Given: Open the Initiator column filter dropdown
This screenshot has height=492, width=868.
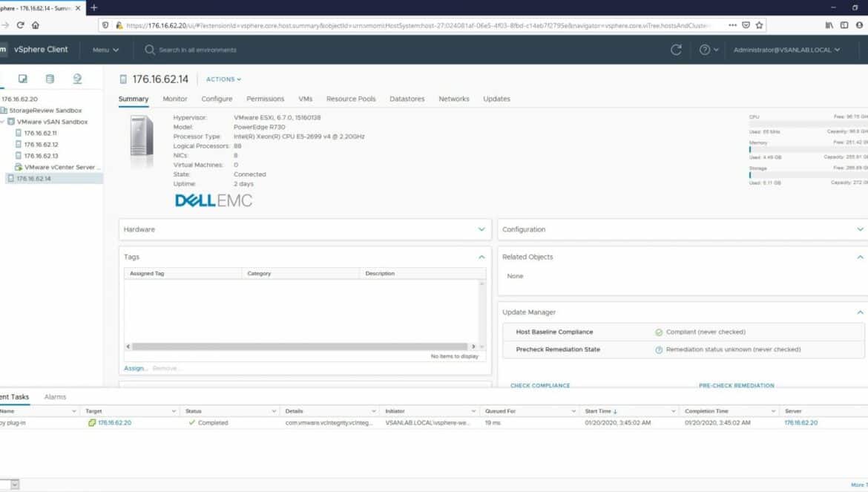Looking at the screenshot, I should [x=473, y=411].
